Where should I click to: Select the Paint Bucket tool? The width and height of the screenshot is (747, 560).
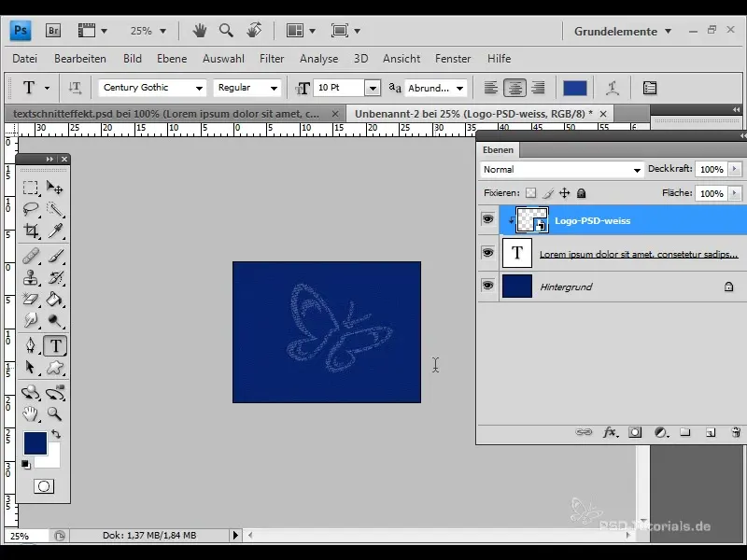pyautogui.click(x=55, y=299)
